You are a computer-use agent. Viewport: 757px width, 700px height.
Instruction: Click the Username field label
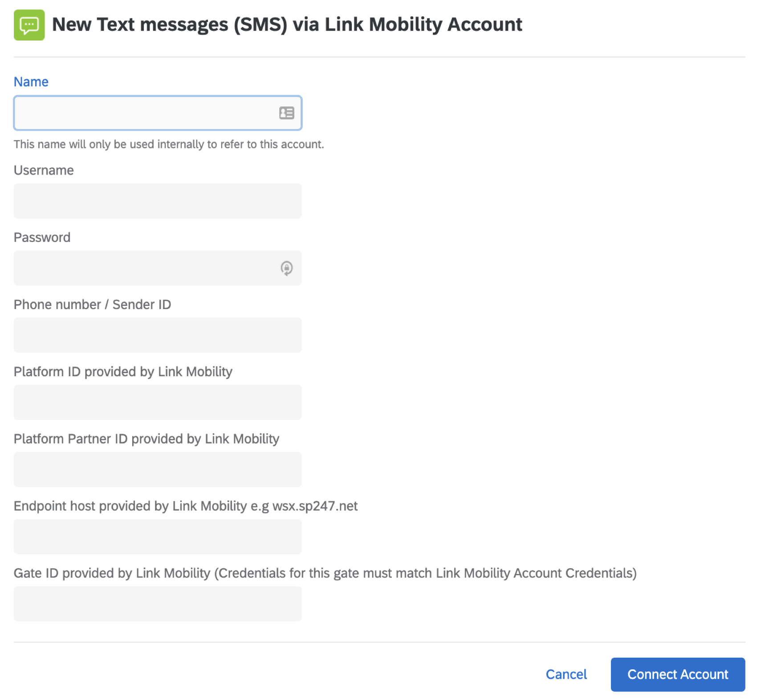click(x=43, y=170)
